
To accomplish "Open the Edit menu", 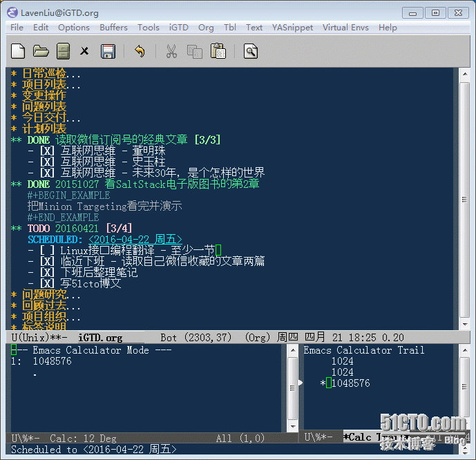I will (41, 28).
